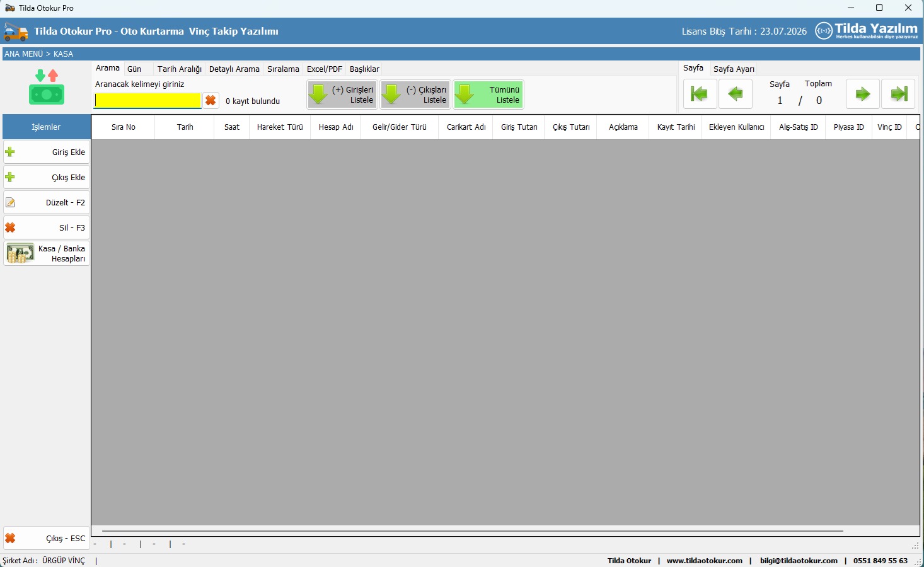This screenshot has width=924, height=567.
Task: Go to the first page arrow icon
Action: 700,94
